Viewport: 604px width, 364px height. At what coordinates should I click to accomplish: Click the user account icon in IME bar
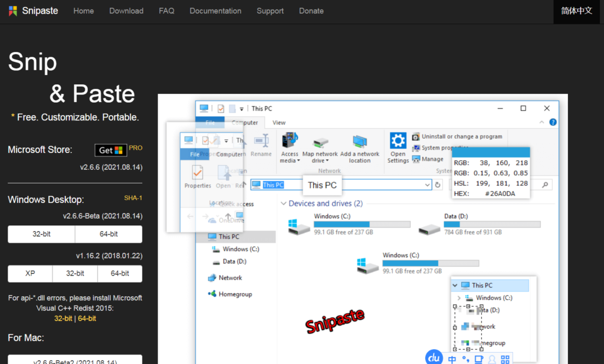tap(492, 359)
